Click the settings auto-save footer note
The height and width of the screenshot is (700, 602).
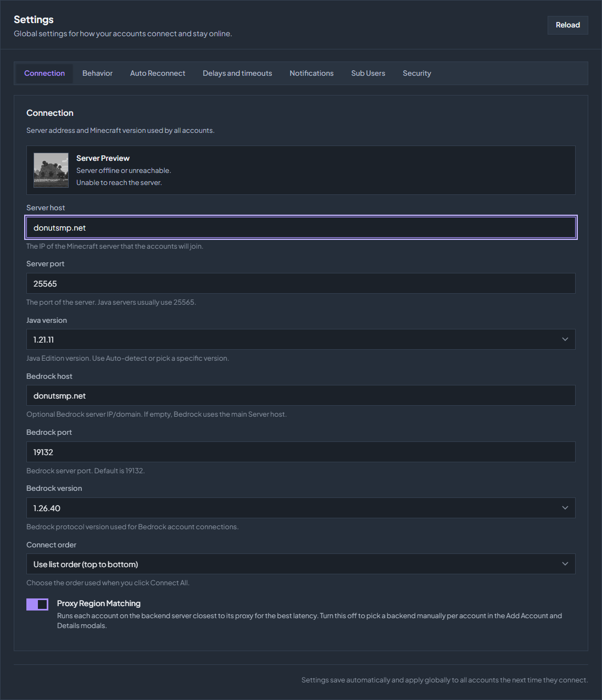pos(444,680)
